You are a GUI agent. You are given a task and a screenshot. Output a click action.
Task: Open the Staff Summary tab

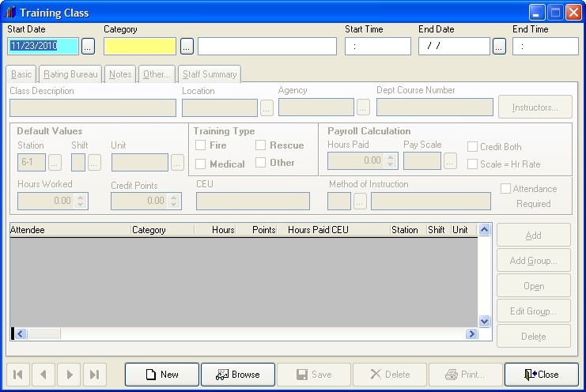(x=210, y=74)
